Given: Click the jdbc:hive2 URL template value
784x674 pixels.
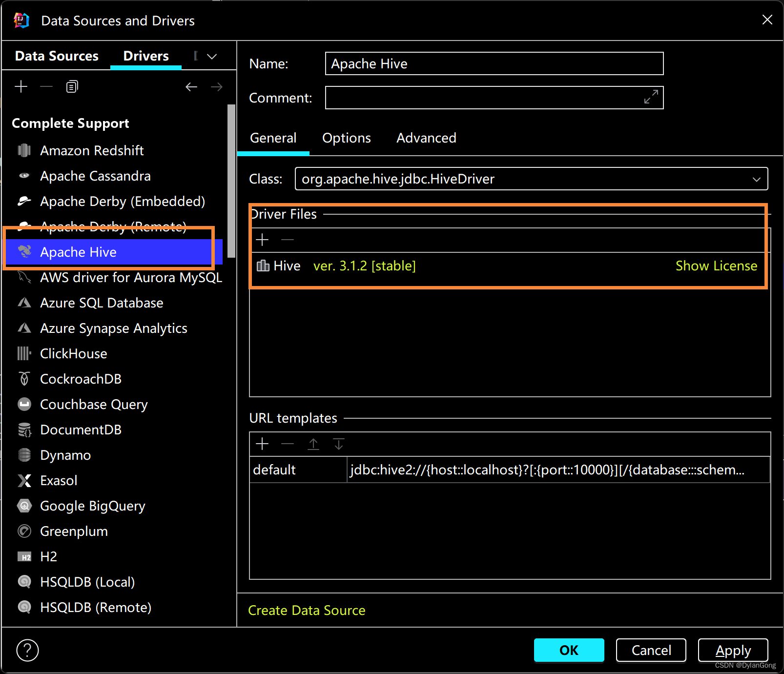Looking at the screenshot, I should pyautogui.click(x=558, y=470).
